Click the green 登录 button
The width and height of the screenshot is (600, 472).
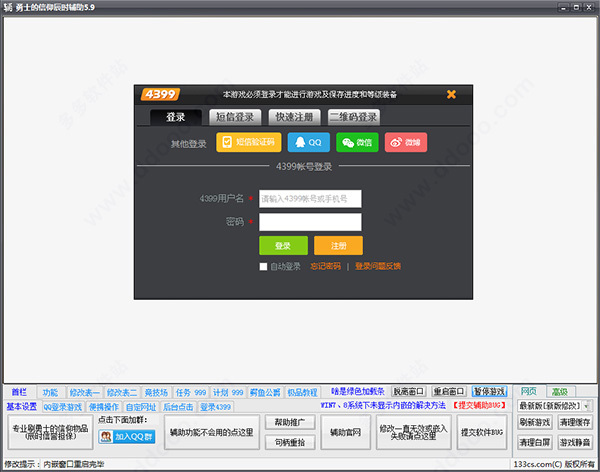[x=283, y=245]
